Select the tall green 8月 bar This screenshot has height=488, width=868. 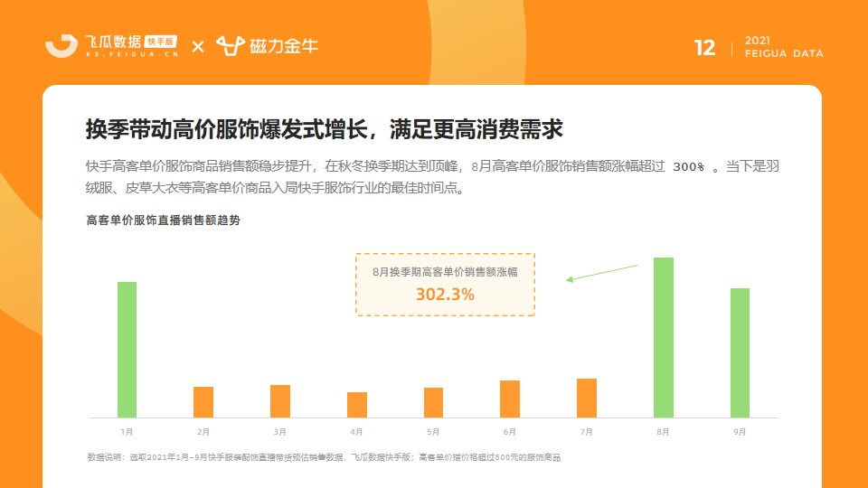(x=663, y=337)
